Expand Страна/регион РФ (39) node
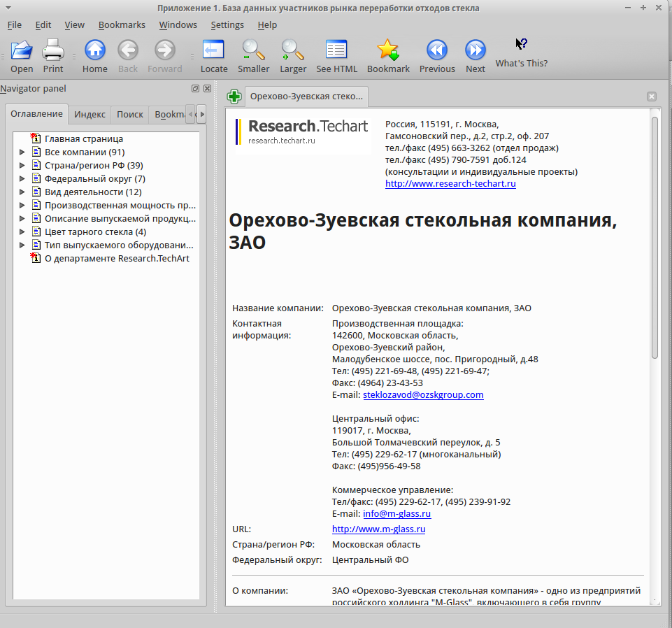The width and height of the screenshot is (672, 628). 22,166
